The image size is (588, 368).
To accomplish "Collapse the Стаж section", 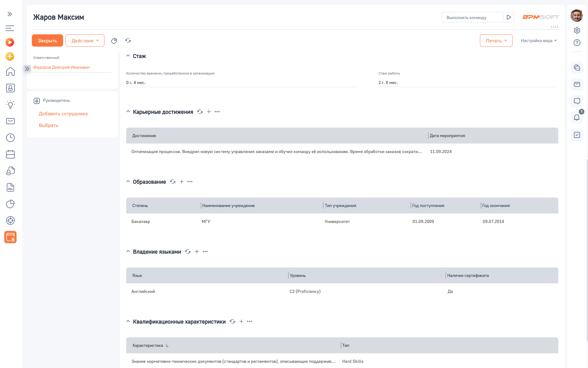I will (128, 56).
